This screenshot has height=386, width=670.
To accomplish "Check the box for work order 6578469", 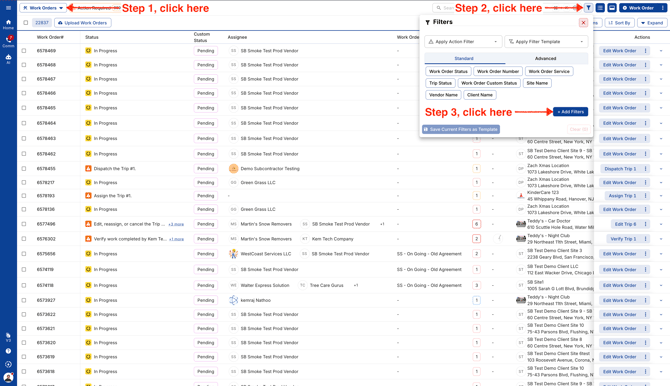I will 24,50.
